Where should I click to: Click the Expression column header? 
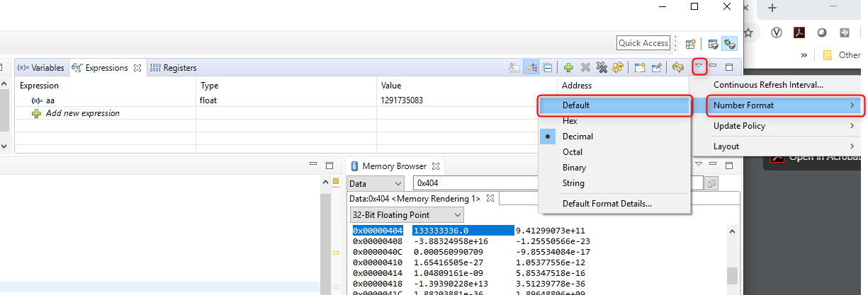(x=106, y=85)
